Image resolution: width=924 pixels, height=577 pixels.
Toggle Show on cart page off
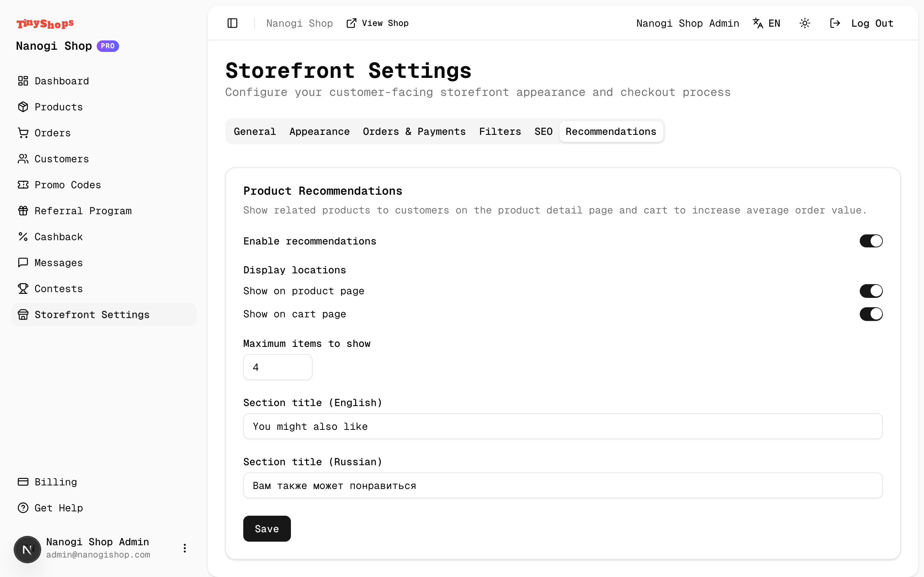pos(871,314)
